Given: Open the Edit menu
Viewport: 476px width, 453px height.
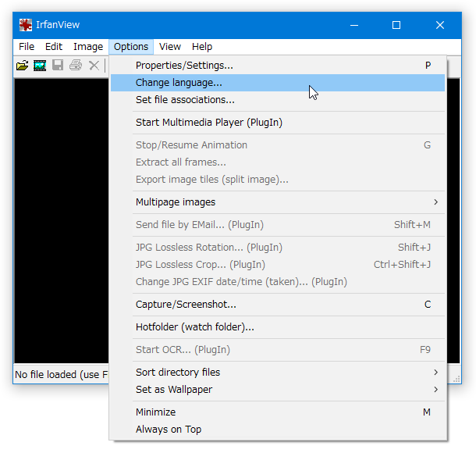Looking at the screenshot, I should 54,47.
